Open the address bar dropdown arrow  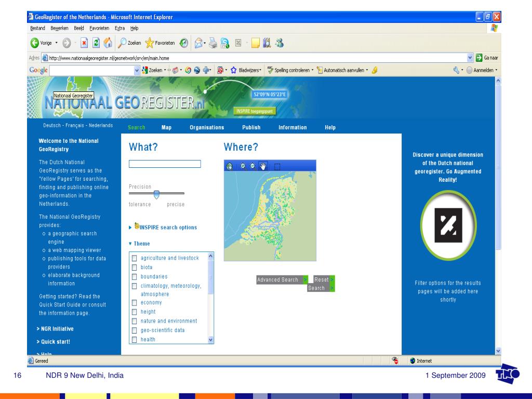click(x=470, y=58)
